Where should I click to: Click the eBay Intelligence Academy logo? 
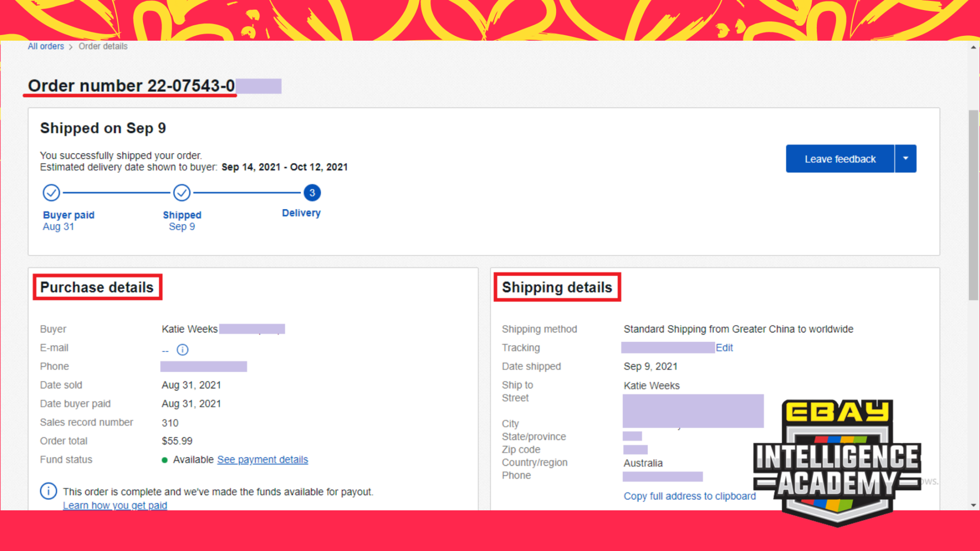[837, 462]
